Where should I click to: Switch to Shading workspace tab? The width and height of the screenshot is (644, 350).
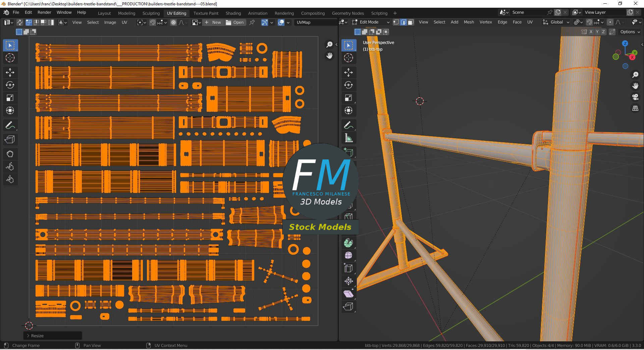click(233, 13)
